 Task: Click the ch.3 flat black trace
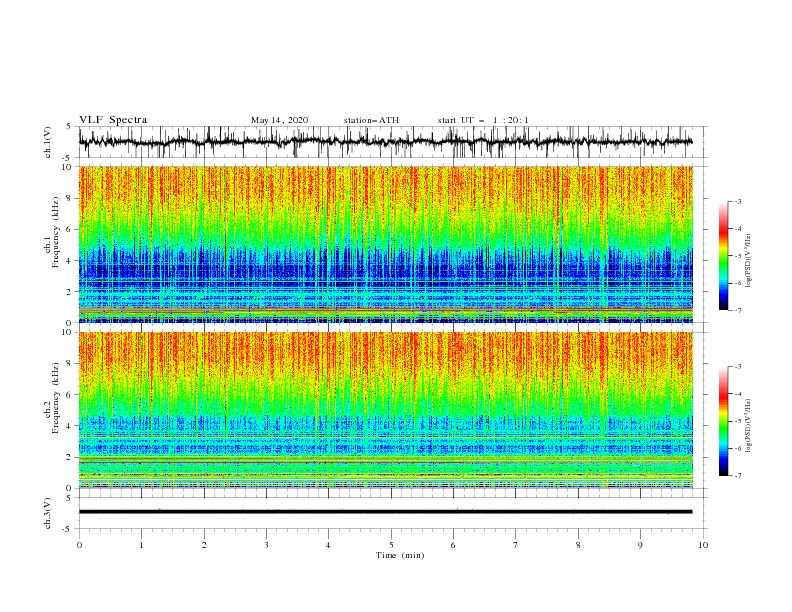[x=385, y=512]
